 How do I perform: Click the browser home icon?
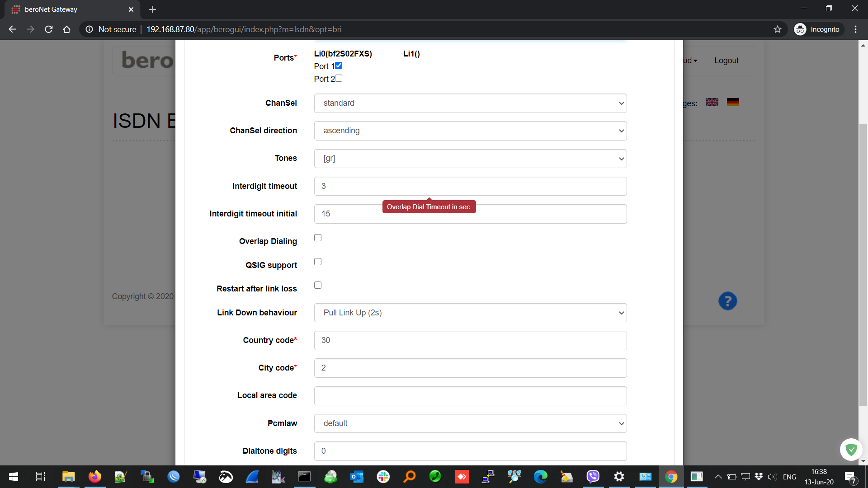coord(66,29)
